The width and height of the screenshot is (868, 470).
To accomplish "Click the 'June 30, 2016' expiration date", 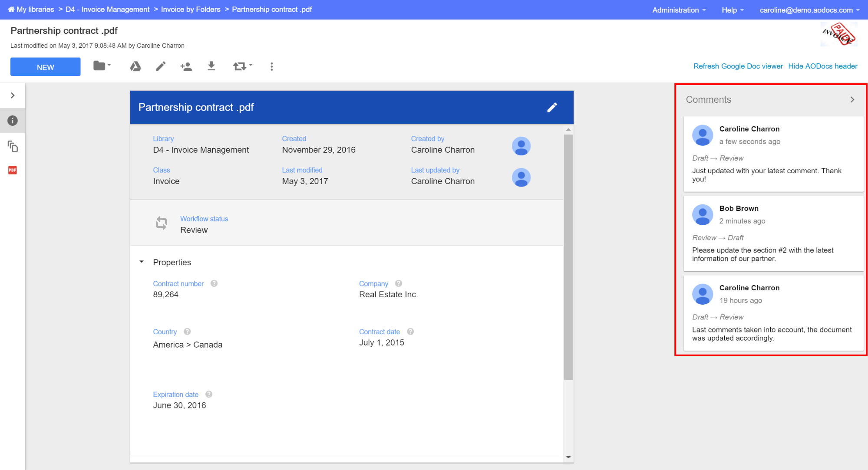I will click(179, 405).
